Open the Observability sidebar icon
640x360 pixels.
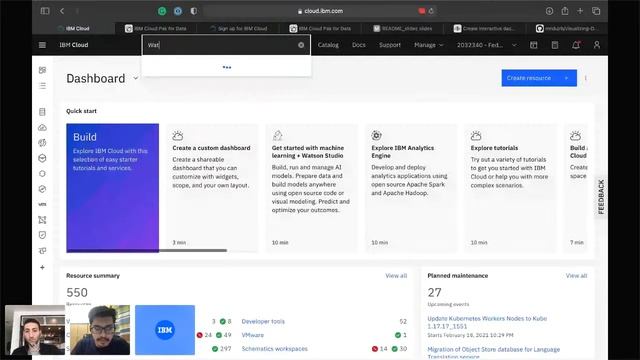(42, 251)
